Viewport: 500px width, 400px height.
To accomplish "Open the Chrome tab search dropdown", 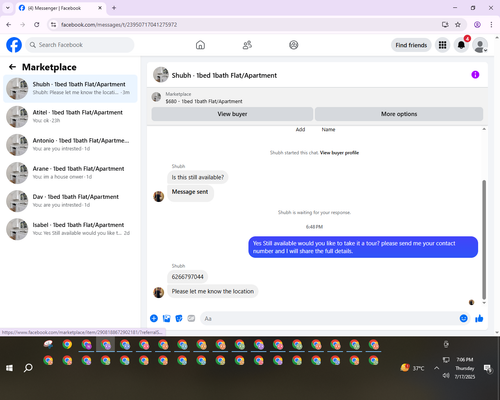I will [8, 8].
